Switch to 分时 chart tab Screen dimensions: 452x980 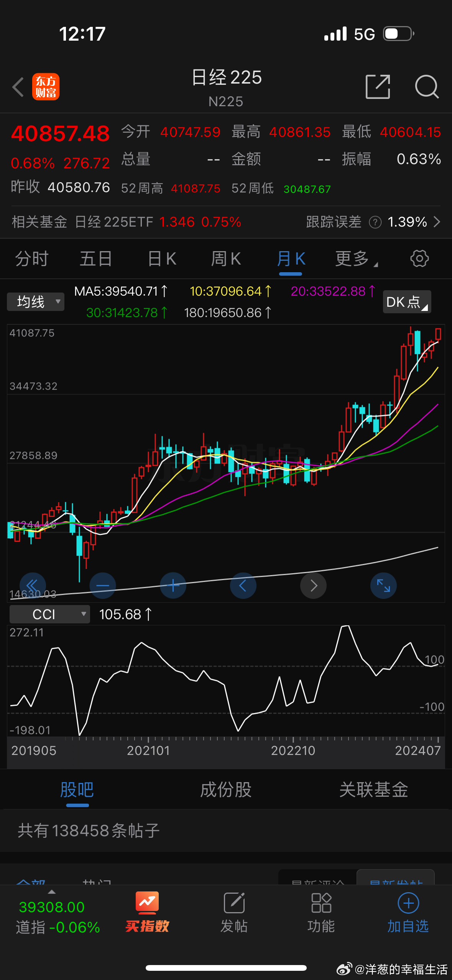pyautogui.click(x=32, y=259)
